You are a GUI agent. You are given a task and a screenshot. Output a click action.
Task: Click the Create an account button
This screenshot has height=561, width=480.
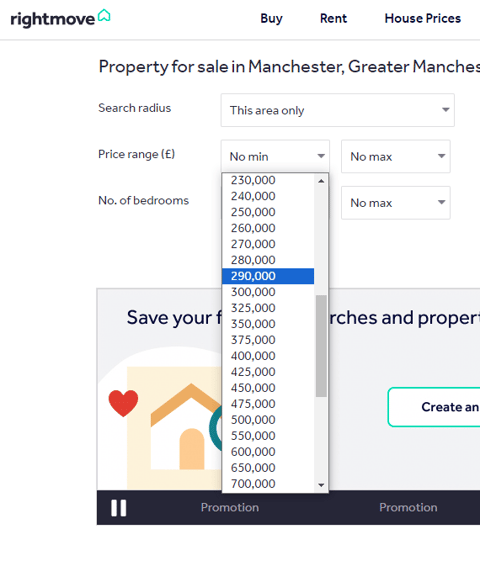click(434, 407)
